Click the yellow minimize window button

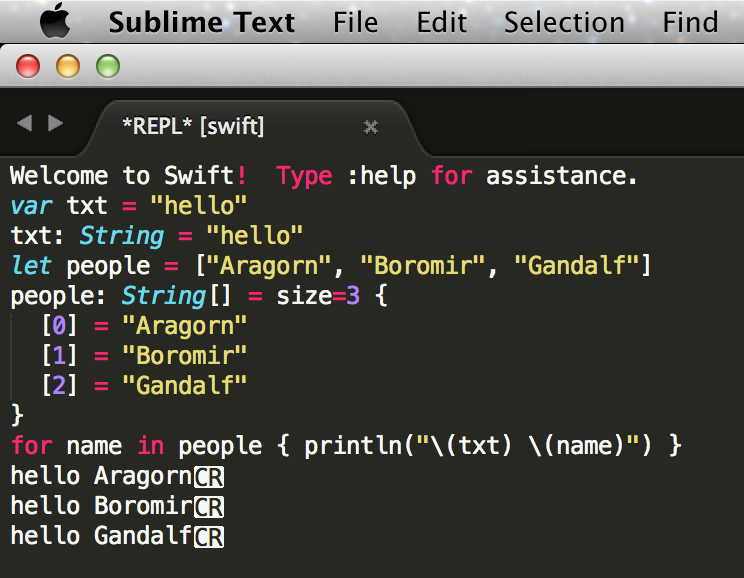click(68, 66)
